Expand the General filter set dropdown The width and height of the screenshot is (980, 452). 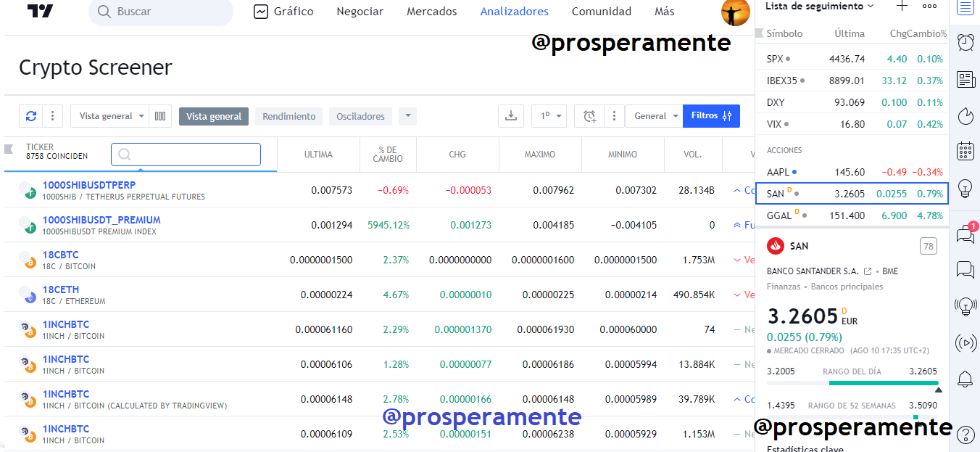(x=654, y=116)
